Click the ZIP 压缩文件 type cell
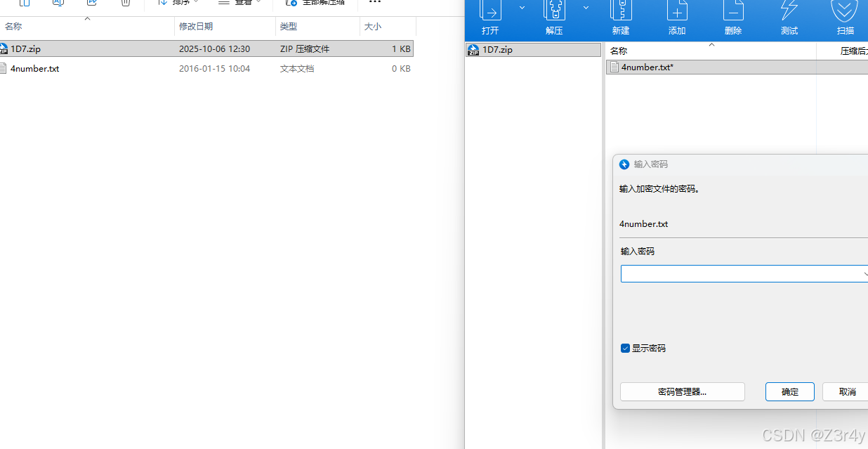Image resolution: width=868 pixels, height=449 pixels. [x=305, y=48]
